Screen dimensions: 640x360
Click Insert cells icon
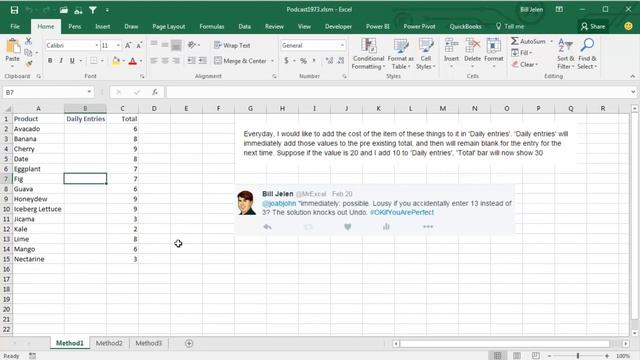pos(451,46)
